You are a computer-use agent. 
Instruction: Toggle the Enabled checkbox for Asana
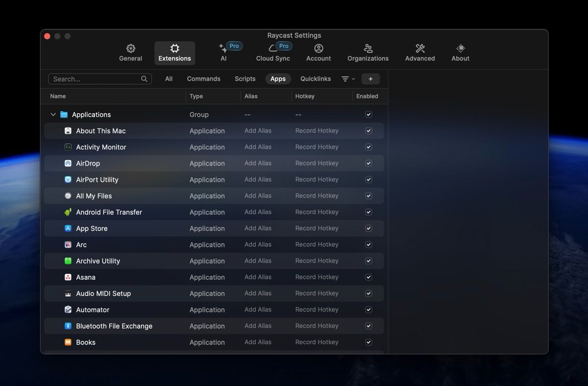[x=368, y=277]
